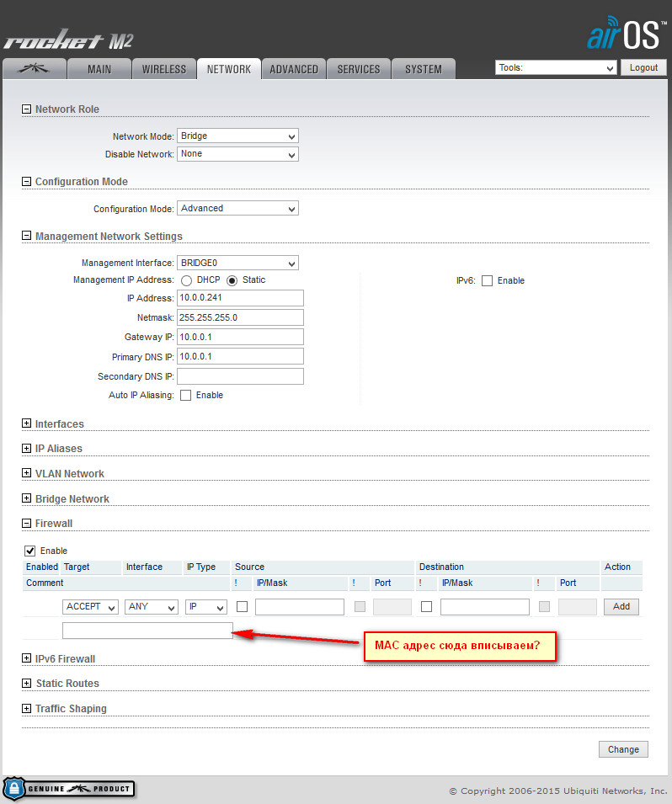Click the Gateway IP field
This screenshot has height=804, width=672.
240,337
